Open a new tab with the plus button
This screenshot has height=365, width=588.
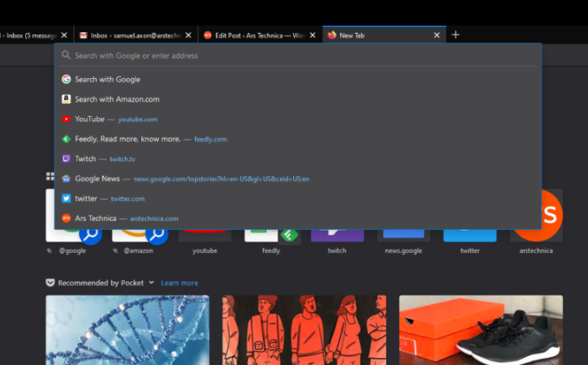click(455, 35)
